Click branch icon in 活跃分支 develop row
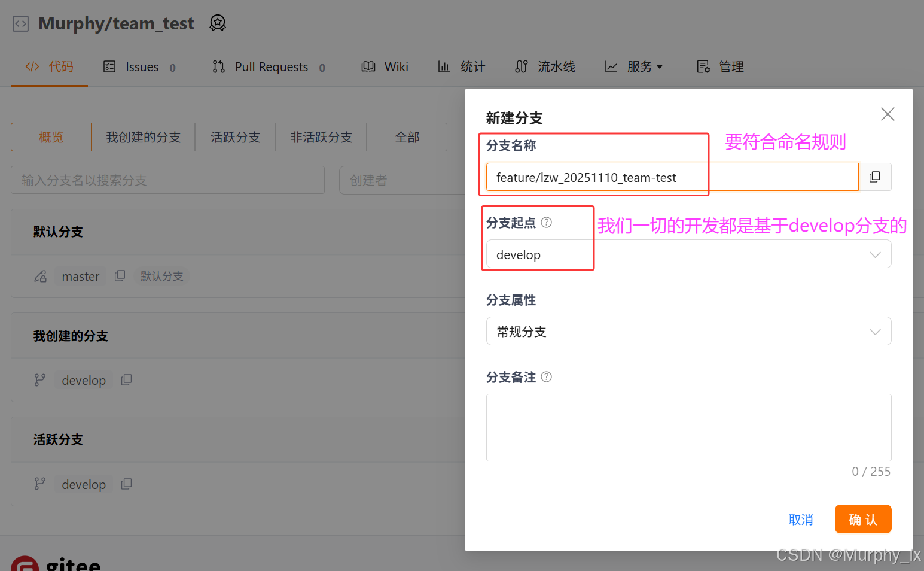 (40, 484)
